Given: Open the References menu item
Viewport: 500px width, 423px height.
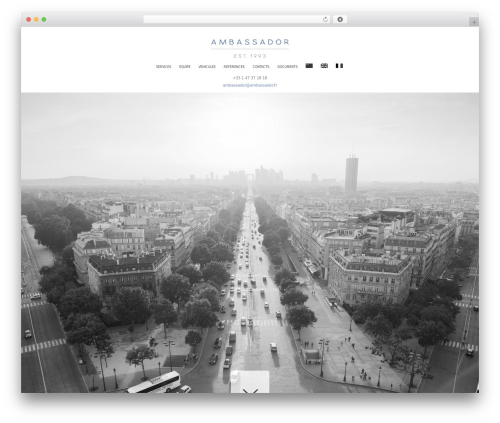Looking at the screenshot, I should tap(234, 67).
